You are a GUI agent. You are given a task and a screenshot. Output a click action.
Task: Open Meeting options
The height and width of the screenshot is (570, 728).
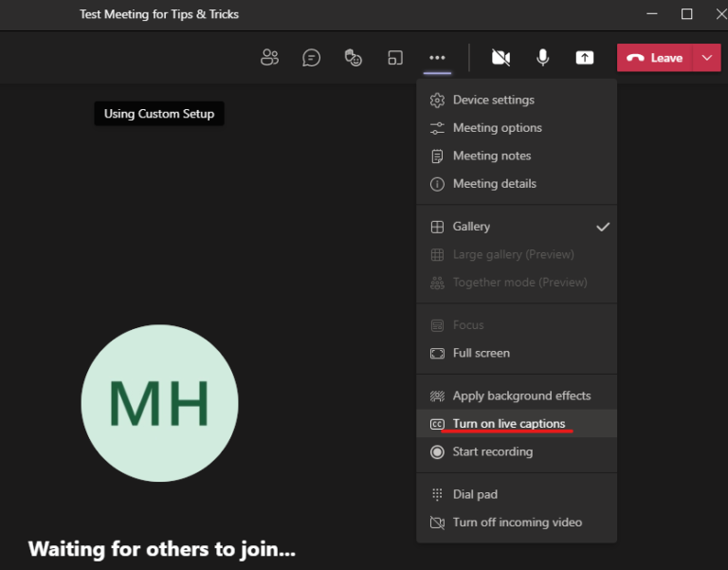click(x=517, y=128)
